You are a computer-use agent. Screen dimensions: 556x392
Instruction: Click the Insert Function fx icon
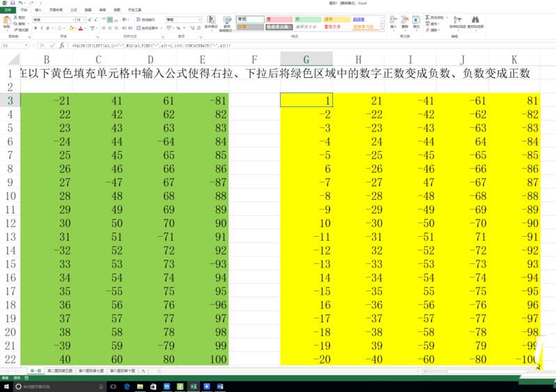pos(62,45)
